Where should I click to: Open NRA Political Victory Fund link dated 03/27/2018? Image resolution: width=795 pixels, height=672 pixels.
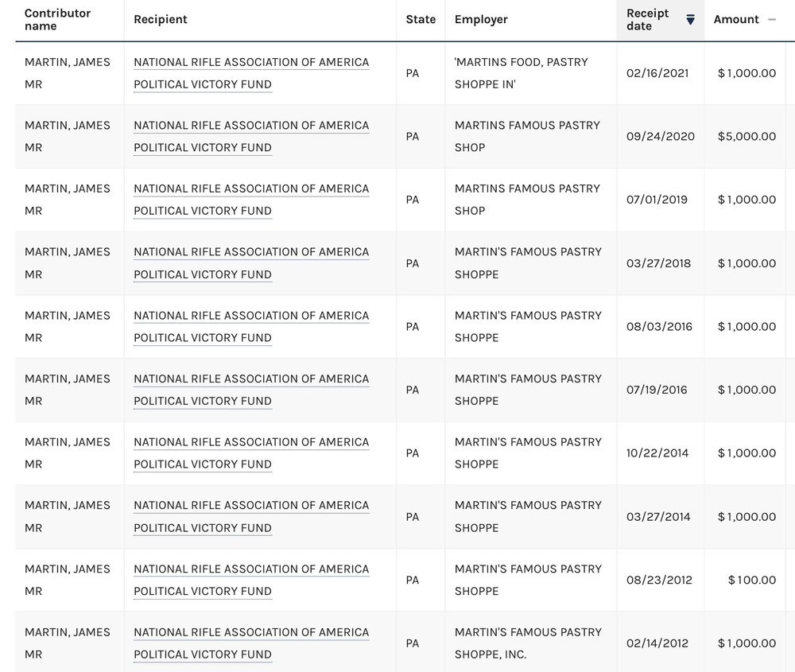pos(251,263)
